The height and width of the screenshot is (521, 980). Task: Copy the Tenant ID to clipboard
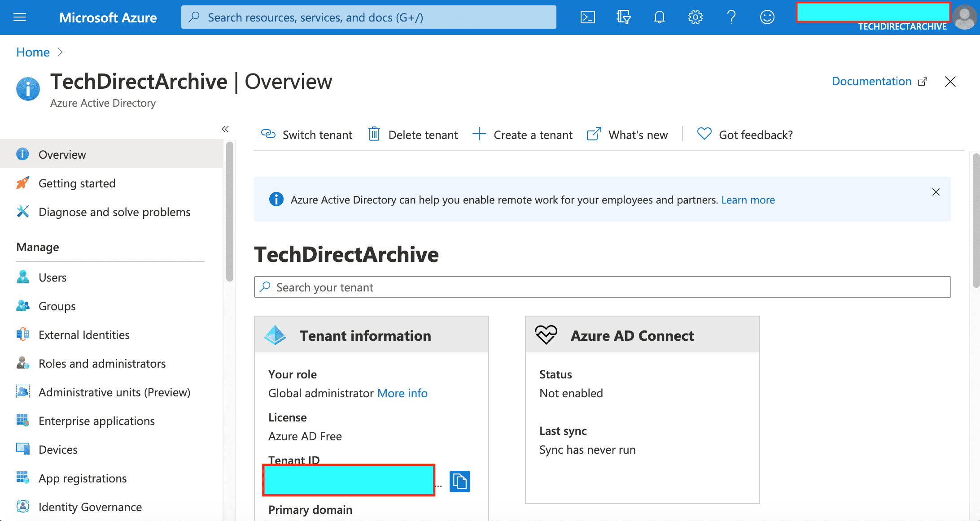(460, 482)
